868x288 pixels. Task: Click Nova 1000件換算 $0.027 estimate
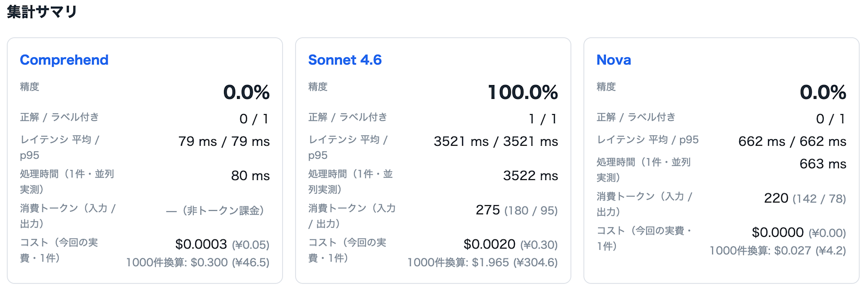[x=778, y=251]
